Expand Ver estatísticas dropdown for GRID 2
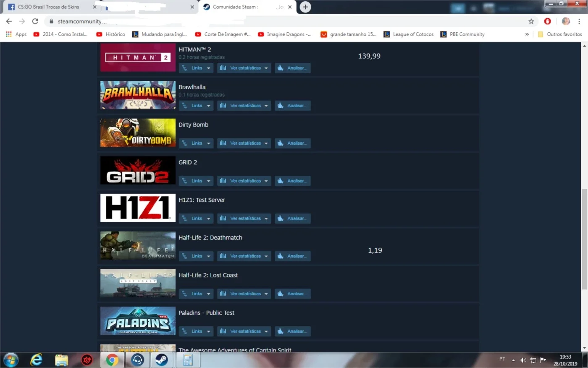The height and width of the screenshot is (368, 588). 244,181
